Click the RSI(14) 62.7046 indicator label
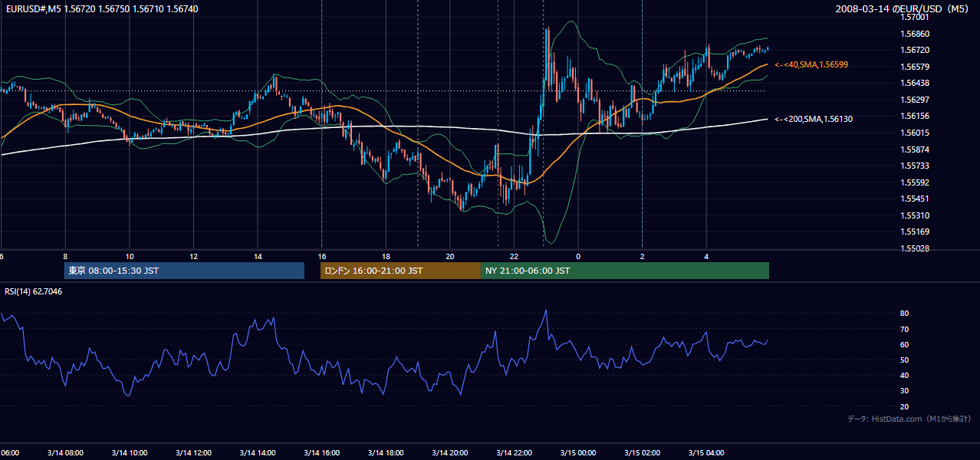Viewport: 980px width, 460px height. click(34, 291)
